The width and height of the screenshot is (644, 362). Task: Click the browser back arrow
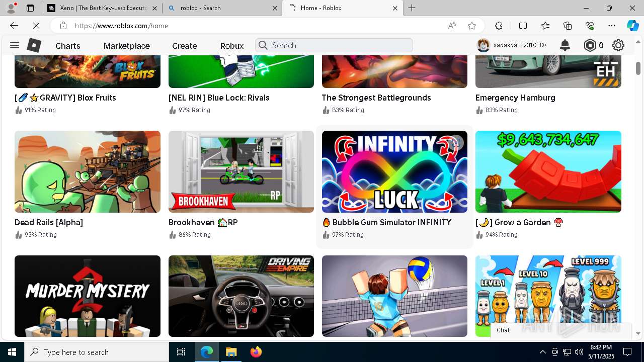(x=14, y=26)
